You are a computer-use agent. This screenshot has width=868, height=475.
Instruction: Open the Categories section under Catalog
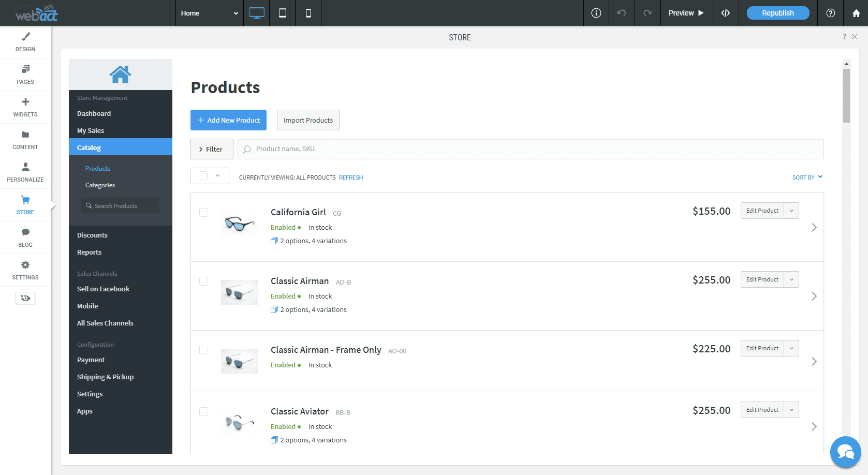tap(100, 185)
